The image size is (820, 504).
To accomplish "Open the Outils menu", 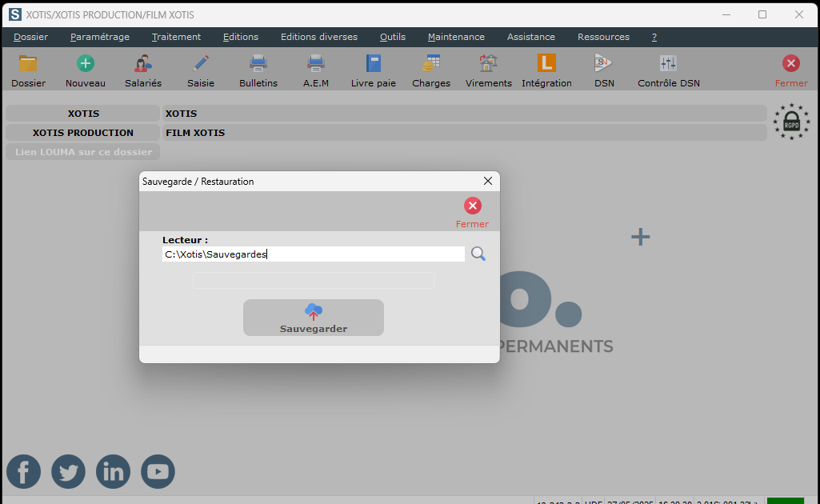I will click(393, 37).
